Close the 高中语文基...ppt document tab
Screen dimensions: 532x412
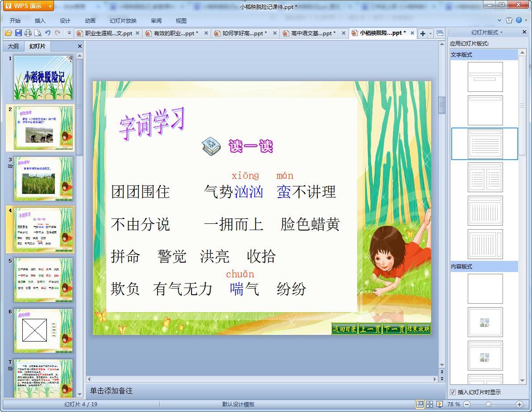[x=344, y=33]
